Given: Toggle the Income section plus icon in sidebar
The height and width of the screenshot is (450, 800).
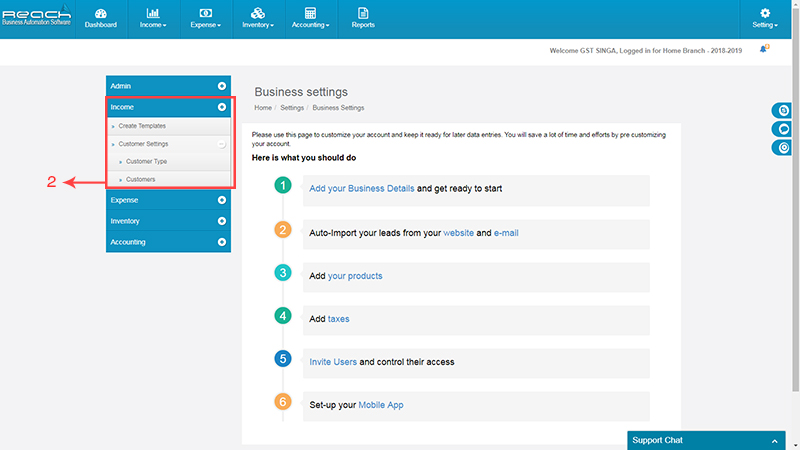Looking at the screenshot, I should [221, 107].
